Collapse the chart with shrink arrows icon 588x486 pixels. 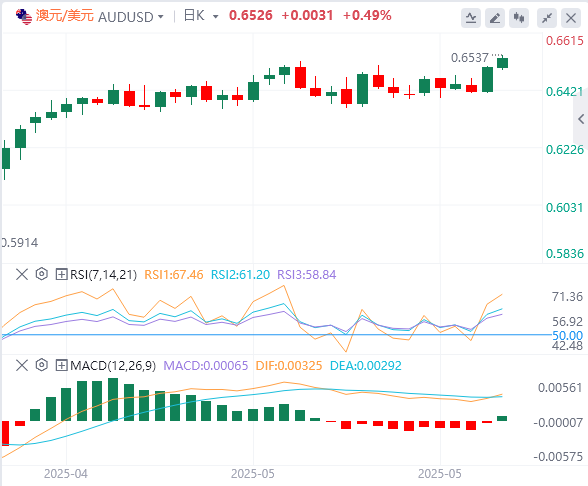pyautogui.click(x=547, y=18)
